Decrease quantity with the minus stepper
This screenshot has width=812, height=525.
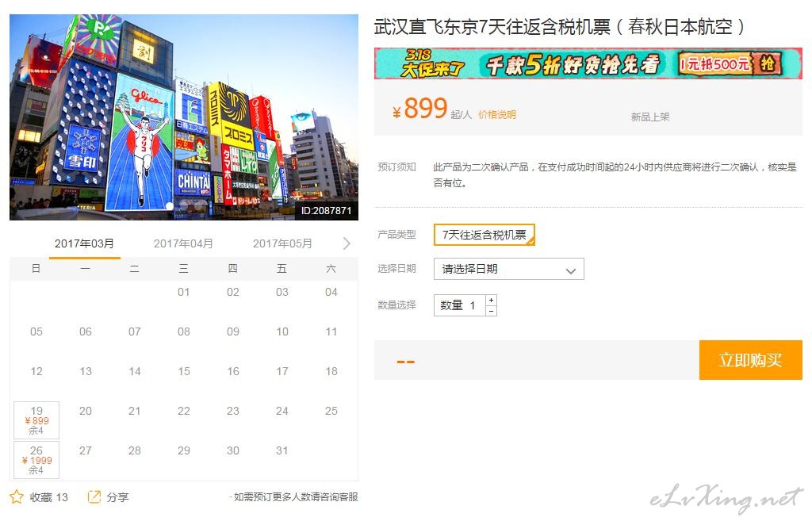coord(492,311)
